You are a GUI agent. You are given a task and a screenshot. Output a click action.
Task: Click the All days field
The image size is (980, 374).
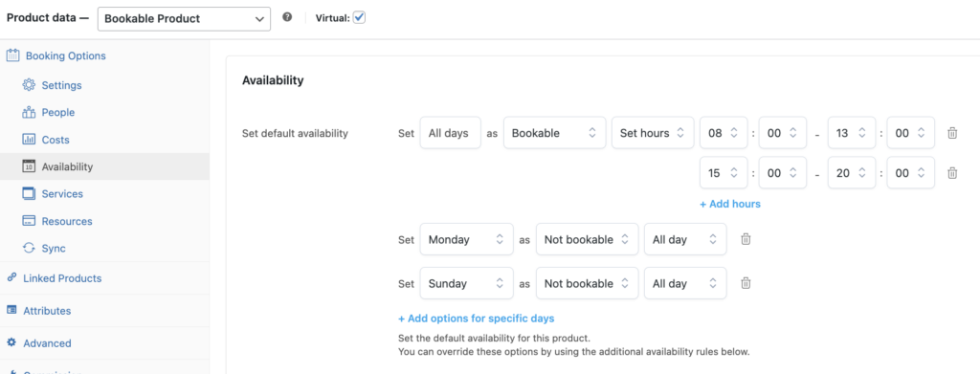point(450,133)
